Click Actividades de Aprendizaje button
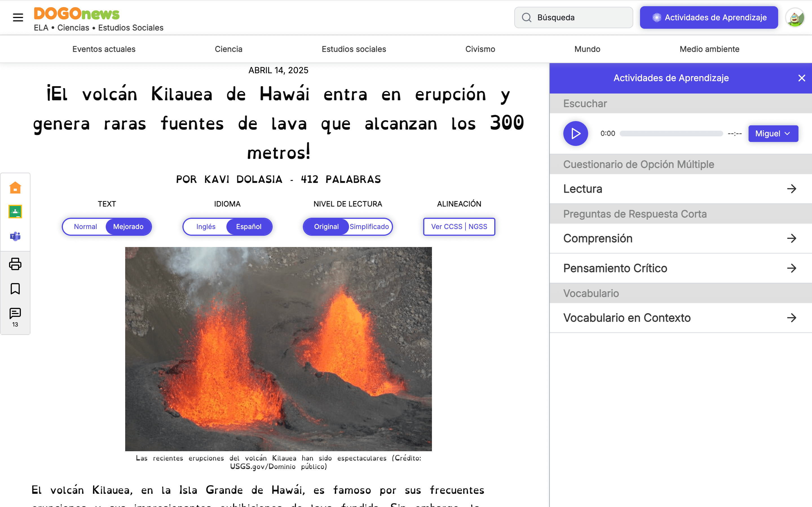This screenshot has height=507, width=812. (709, 17)
